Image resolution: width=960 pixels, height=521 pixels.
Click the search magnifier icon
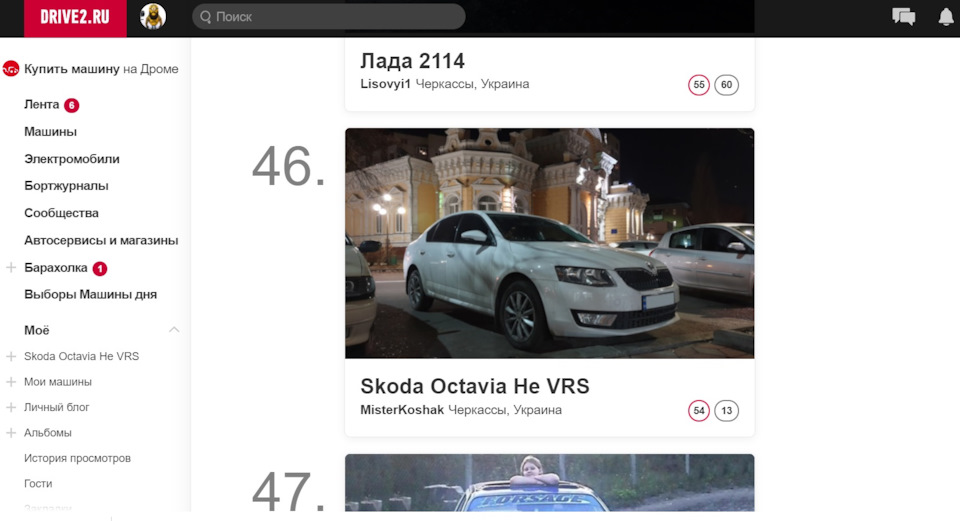(x=206, y=17)
